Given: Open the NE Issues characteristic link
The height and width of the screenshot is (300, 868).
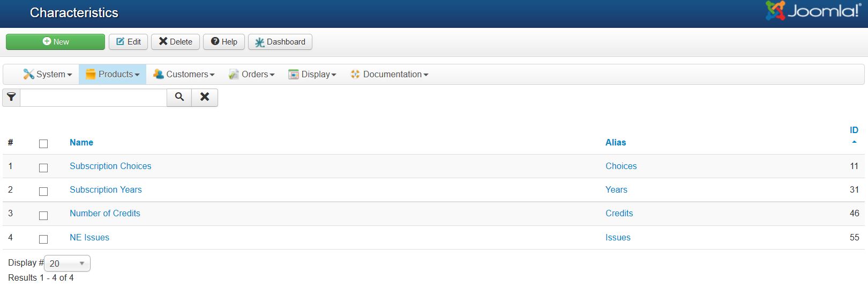Looking at the screenshot, I should [89, 237].
